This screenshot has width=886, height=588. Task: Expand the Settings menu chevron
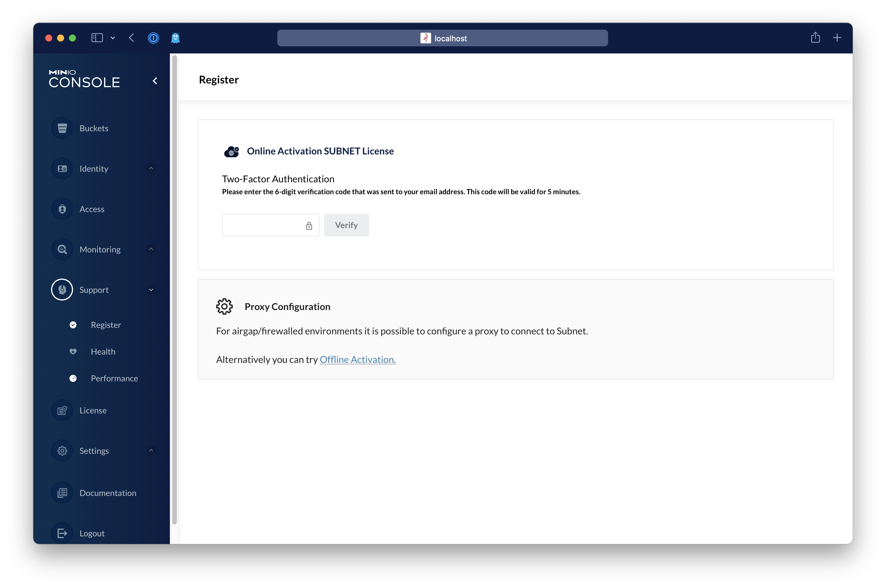pos(151,451)
